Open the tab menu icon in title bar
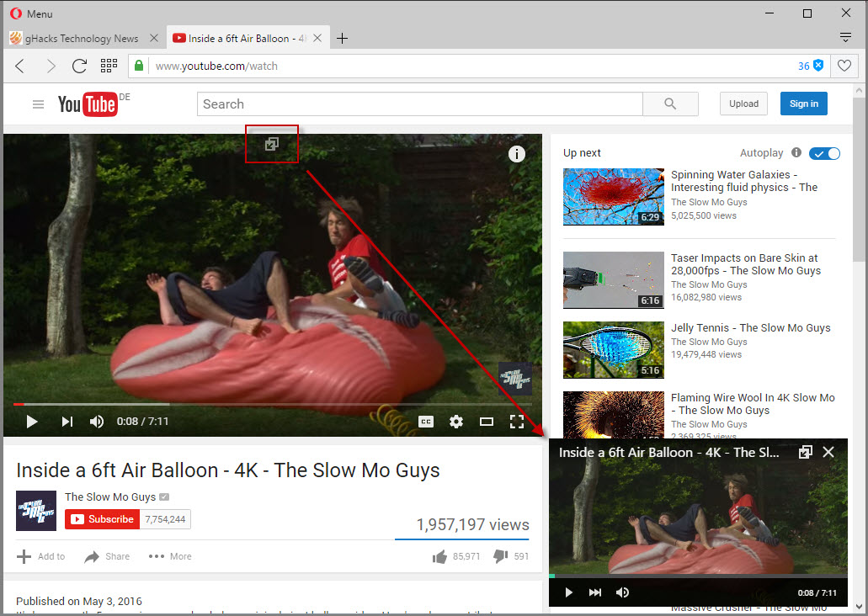The image size is (868, 616). tap(845, 37)
